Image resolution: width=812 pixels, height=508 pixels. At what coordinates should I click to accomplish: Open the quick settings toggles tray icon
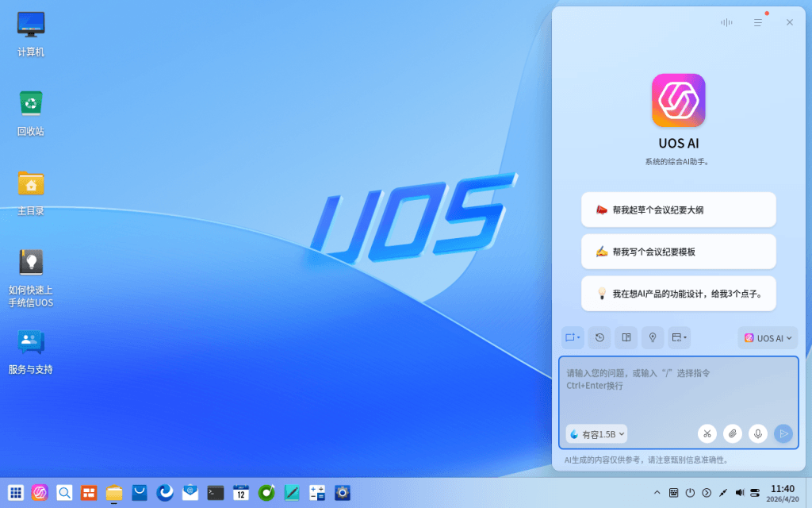[755, 492]
